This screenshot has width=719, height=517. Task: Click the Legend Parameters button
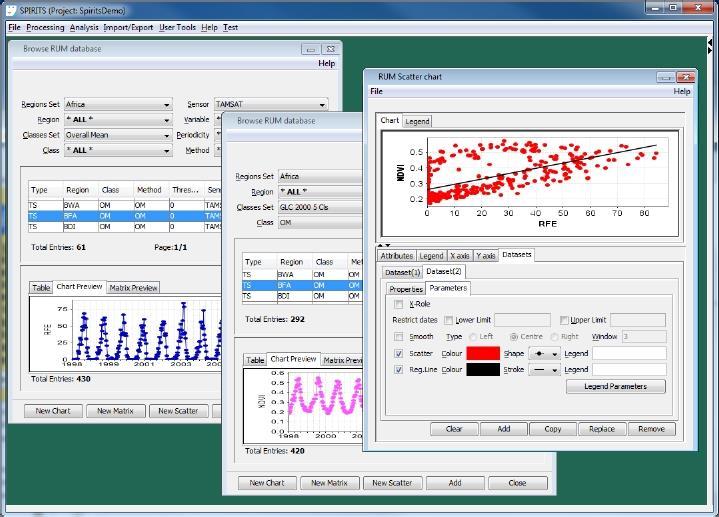point(615,387)
